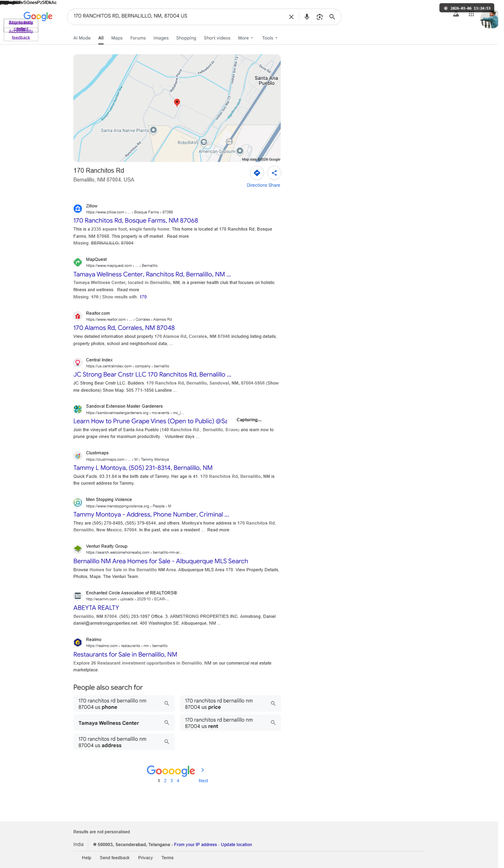Click the Clustrmaps favicon

(78, 456)
